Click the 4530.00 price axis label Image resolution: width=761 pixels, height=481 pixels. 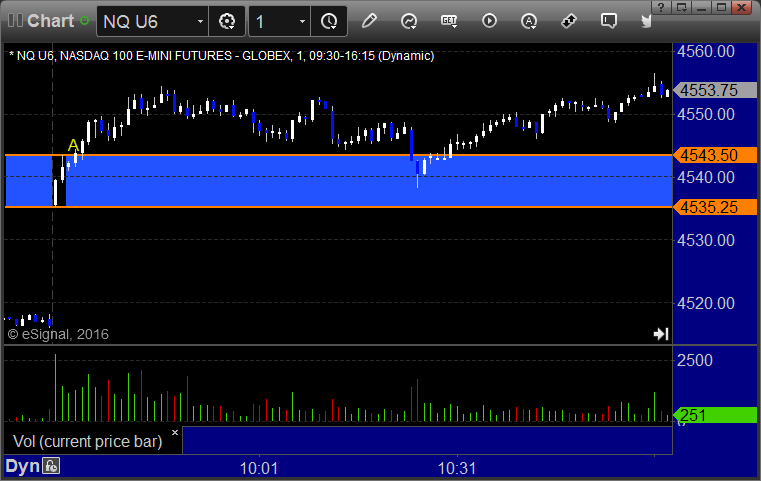click(x=706, y=240)
